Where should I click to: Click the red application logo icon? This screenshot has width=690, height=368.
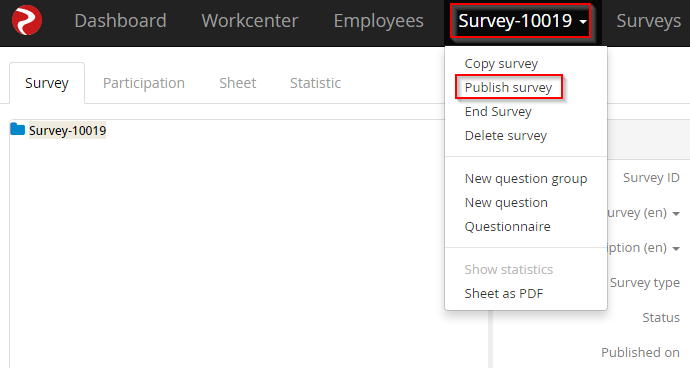[27, 20]
